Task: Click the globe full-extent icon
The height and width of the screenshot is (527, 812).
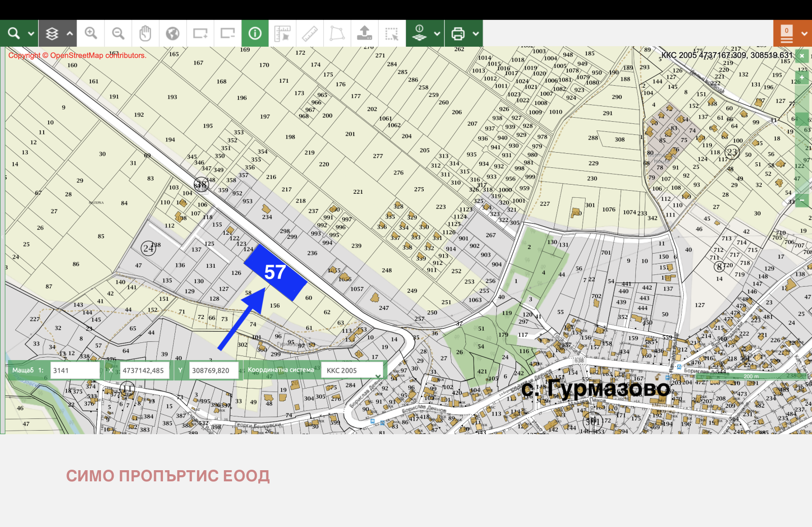Action: tap(173, 33)
